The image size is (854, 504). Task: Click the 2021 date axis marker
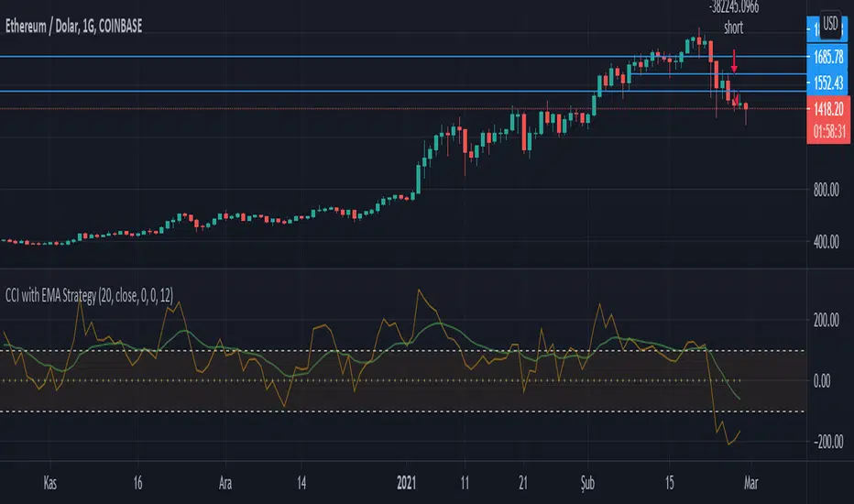point(406,483)
